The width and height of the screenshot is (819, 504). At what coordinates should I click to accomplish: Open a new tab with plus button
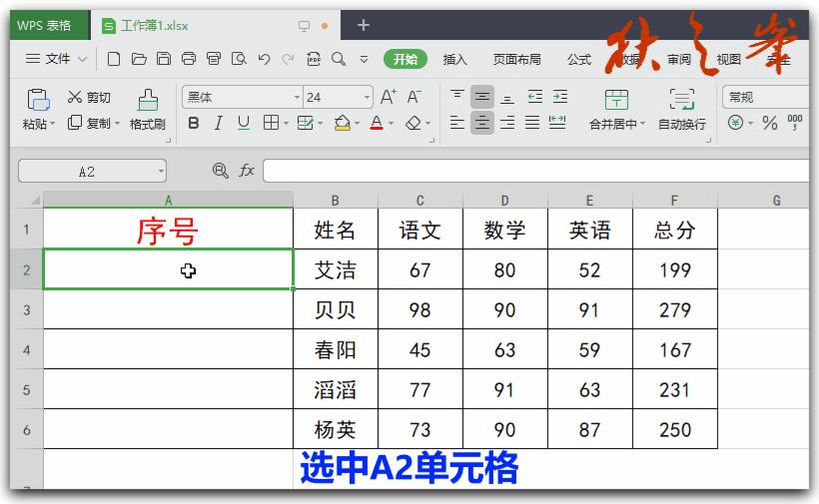(x=364, y=25)
